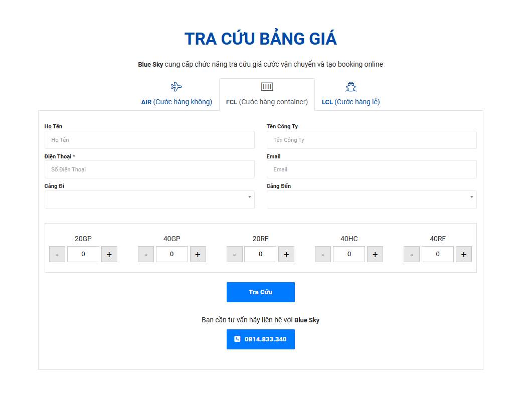Click the 0814.833.340 phone button
Image resolution: width=532 pixels, height=399 pixels.
pyautogui.click(x=260, y=339)
